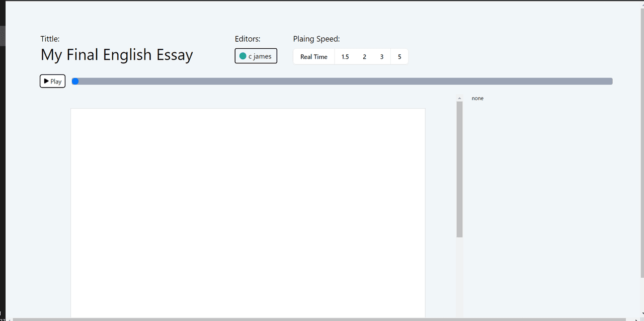Click the document panel's scroll up arrow
This screenshot has height=321, width=644.
(x=459, y=98)
